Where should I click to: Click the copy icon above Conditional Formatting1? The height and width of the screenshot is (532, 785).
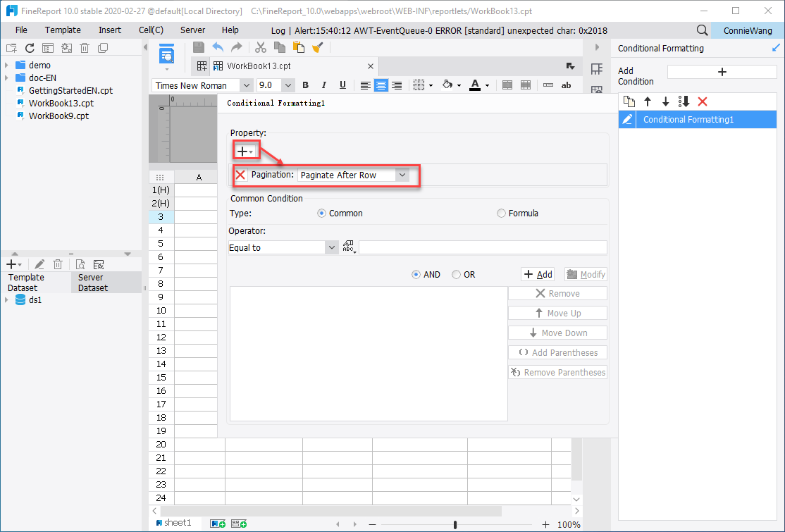pos(629,101)
